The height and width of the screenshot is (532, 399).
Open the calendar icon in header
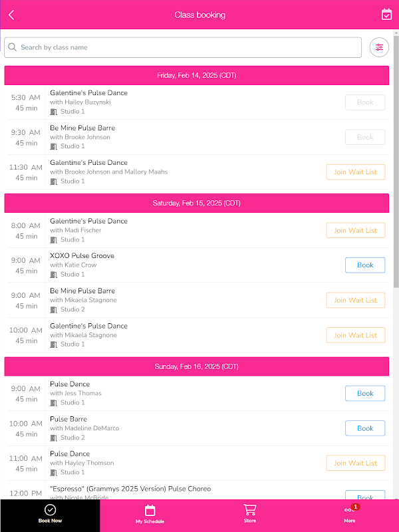tap(386, 15)
